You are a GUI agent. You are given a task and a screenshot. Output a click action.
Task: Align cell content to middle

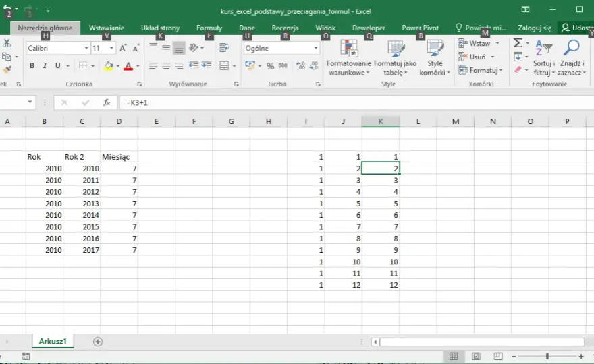tap(166, 48)
